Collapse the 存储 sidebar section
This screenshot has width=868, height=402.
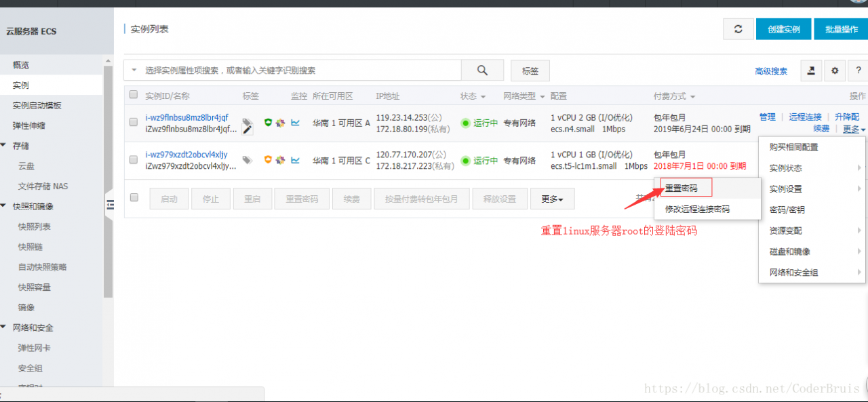pyautogui.click(x=4, y=146)
